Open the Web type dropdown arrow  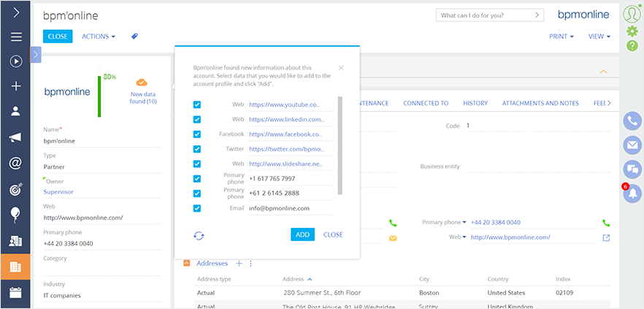(x=464, y=237)
